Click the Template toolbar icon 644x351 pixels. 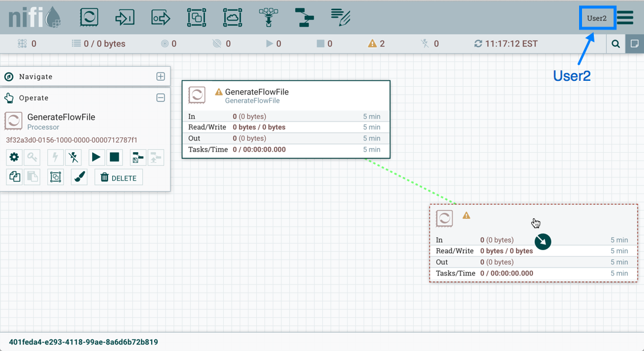(x=305, y=17)
